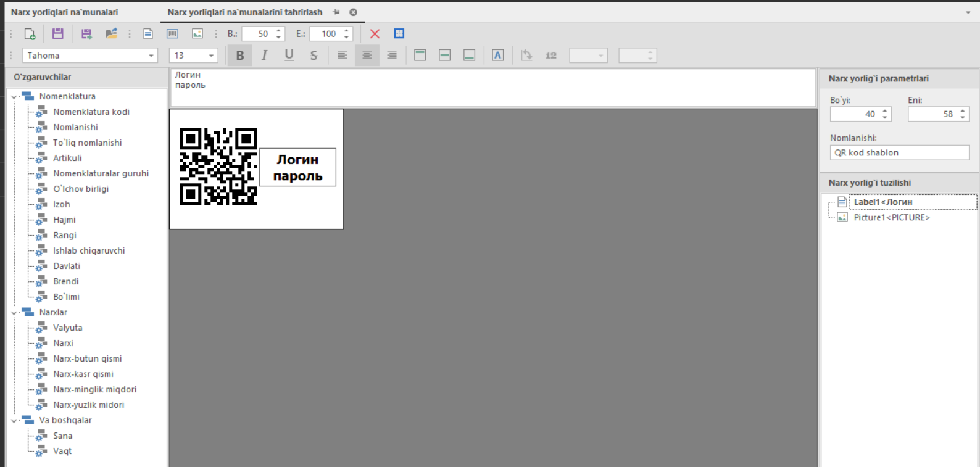Toggle strikethrough formatting

(x=314, y=56)
